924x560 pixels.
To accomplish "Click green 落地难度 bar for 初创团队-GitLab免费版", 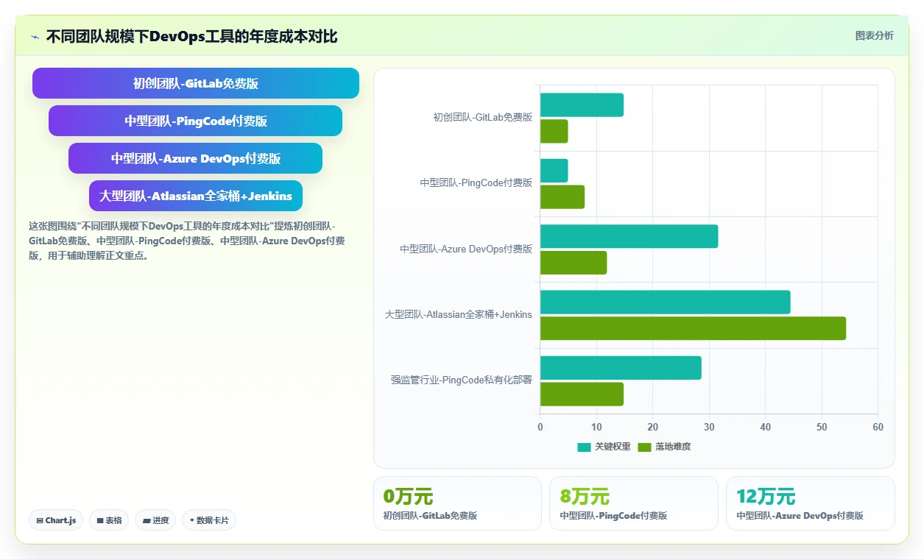I will (554, 131).
